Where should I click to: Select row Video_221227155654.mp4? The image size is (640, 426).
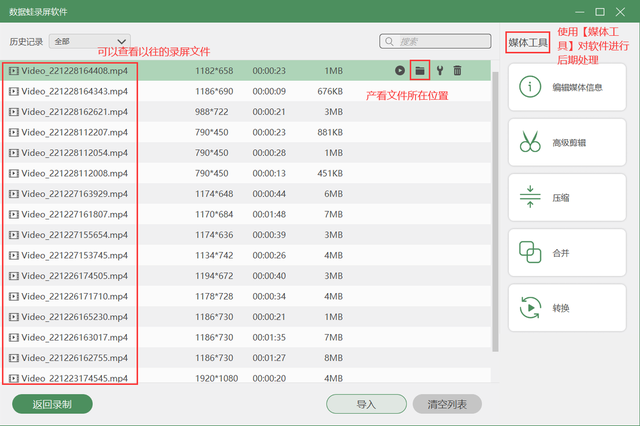tap(246, 235)
